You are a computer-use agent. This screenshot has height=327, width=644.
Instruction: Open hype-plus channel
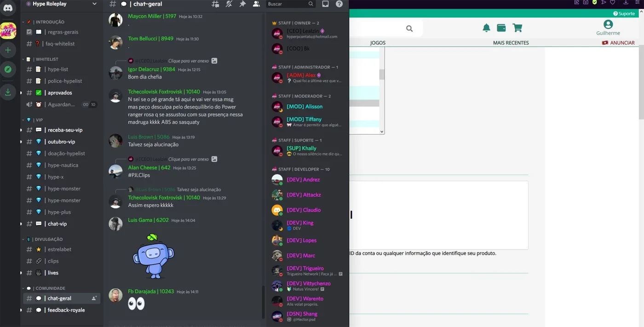[x=62, y=212]
